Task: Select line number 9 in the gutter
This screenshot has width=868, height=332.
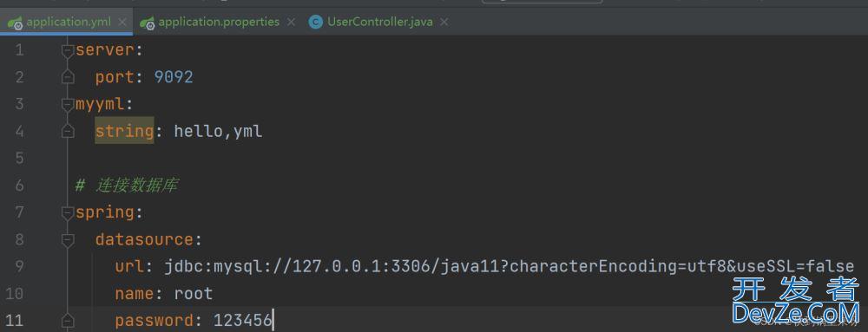Action: tap(18, 266)
